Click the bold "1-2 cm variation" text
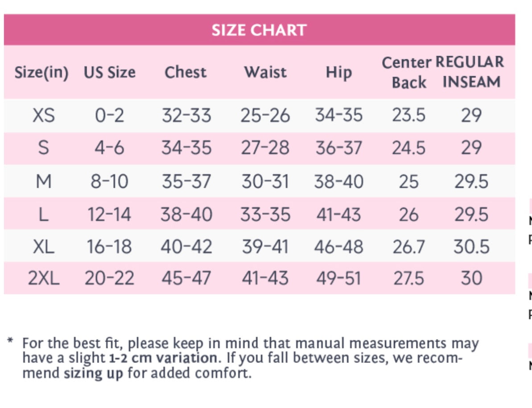This screenshot has height=408, width=532. [162, 358]
